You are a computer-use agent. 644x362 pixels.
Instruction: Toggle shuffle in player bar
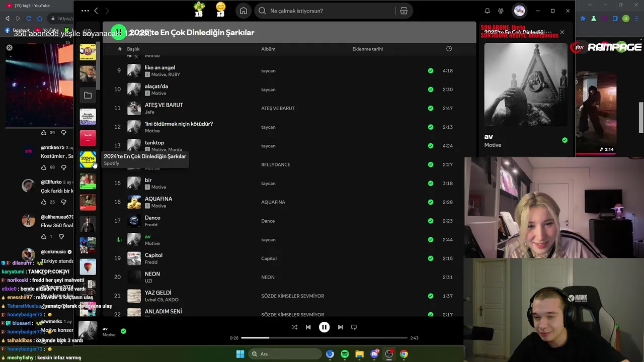tap(294, 327)
